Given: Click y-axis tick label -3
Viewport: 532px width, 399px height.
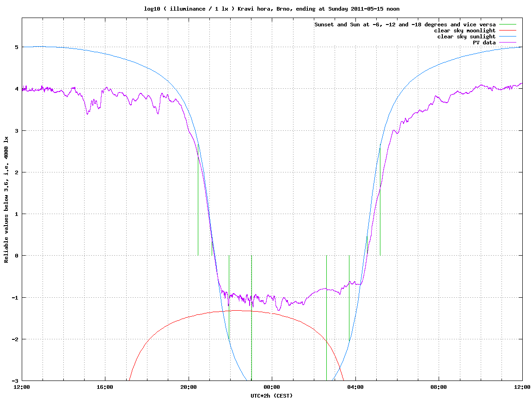Looking at the screenshot, I should click(15, 381).
